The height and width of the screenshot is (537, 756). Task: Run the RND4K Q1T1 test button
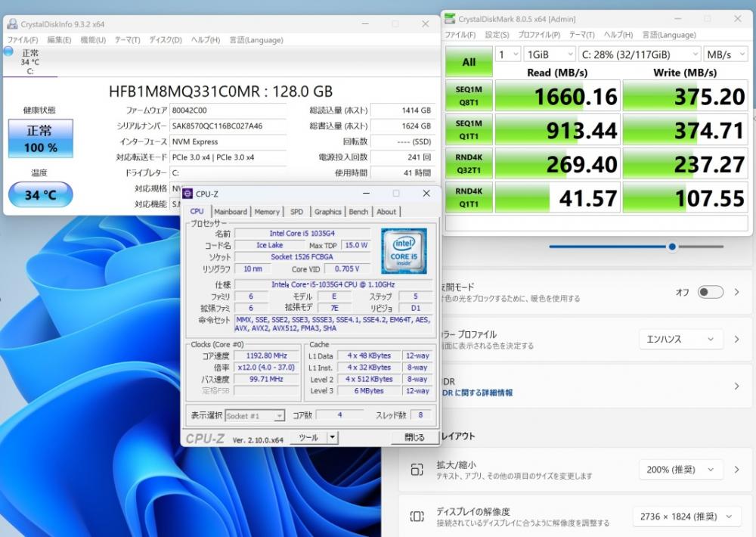coord(469,197)
